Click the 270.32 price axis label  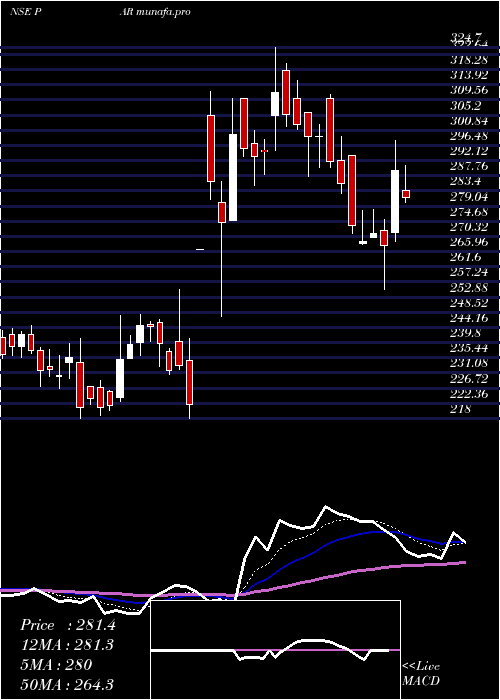tap(468, 227)
